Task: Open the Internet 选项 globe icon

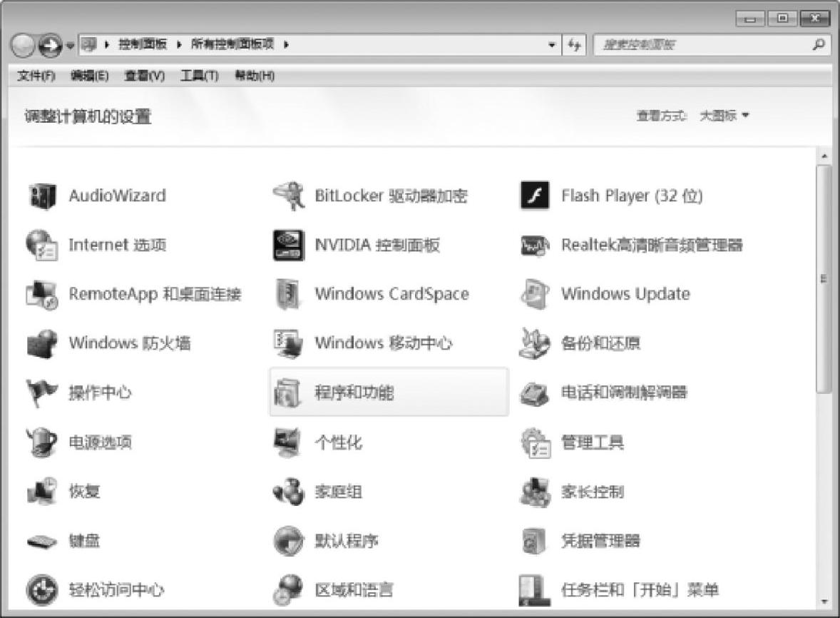Action: click(42, 245)
